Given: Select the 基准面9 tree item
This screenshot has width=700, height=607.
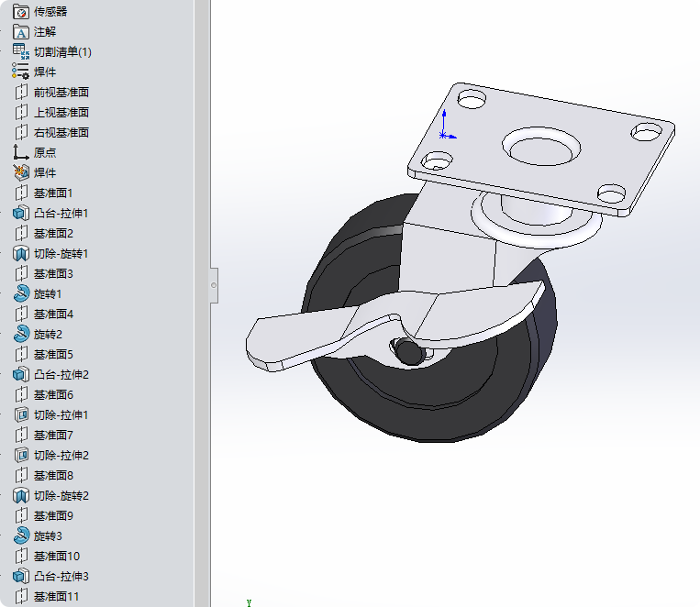Looking at the screenshot, I should point(53,515).
